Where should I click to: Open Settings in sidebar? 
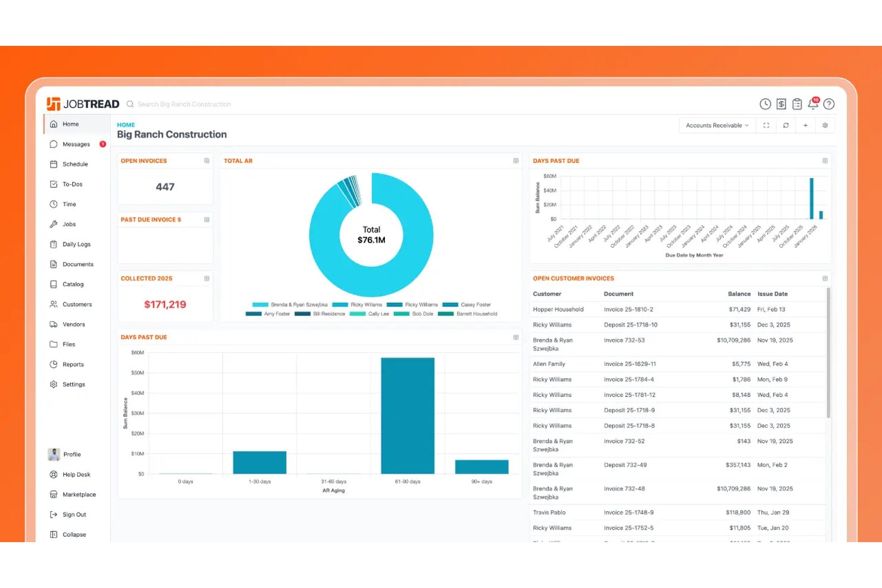click(x=76, y=384)
